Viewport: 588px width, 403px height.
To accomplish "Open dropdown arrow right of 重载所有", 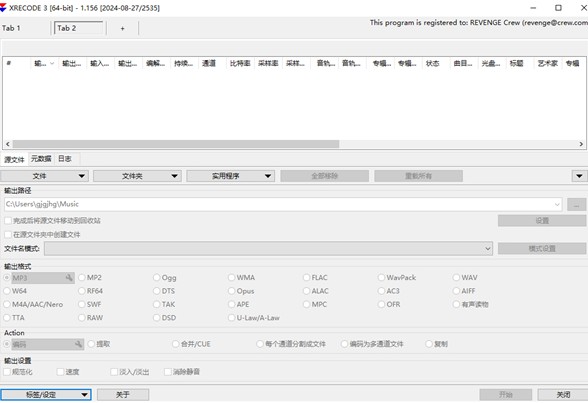I will pos(579,176).
